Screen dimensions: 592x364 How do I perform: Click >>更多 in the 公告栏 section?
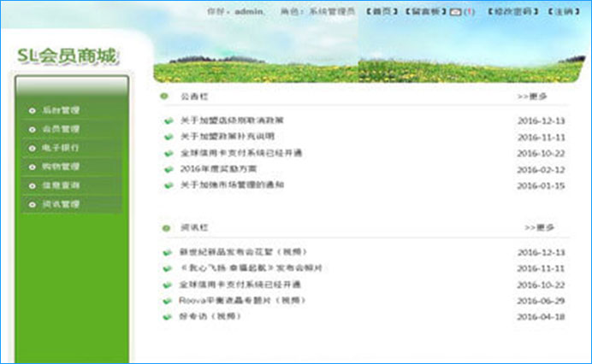tap(532, 97)
